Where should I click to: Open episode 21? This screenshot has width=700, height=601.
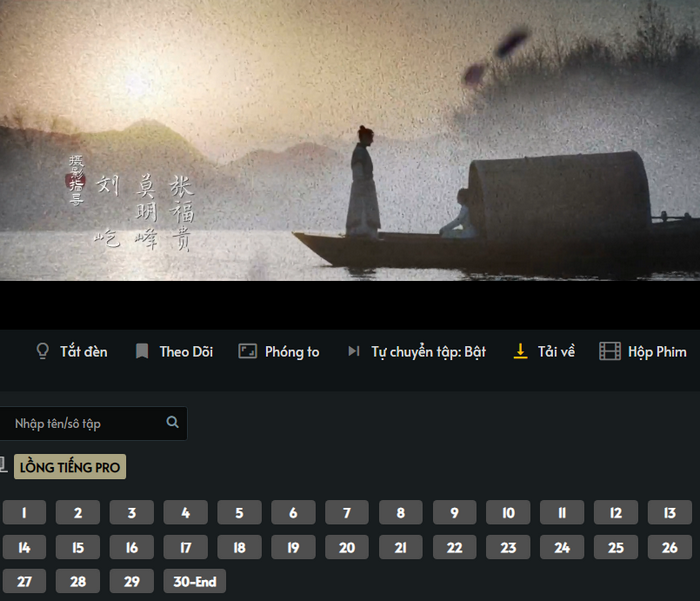[401, 547]
